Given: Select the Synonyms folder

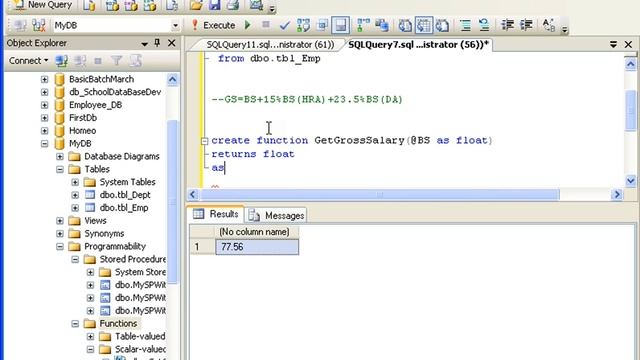Looking at the screenshot, I should [x=104, y=233].
